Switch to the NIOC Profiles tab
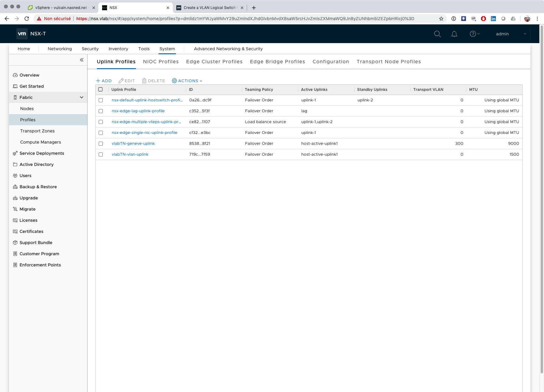 [161, 61]
